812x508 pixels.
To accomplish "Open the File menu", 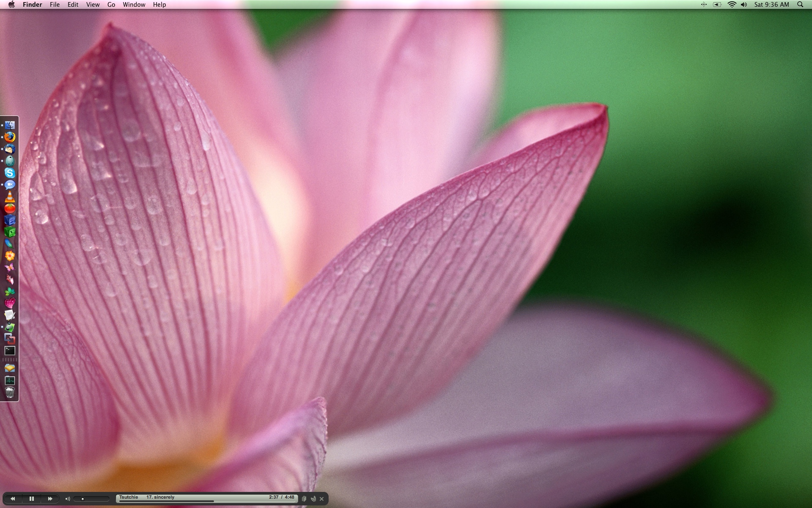I will click(55, 5).
